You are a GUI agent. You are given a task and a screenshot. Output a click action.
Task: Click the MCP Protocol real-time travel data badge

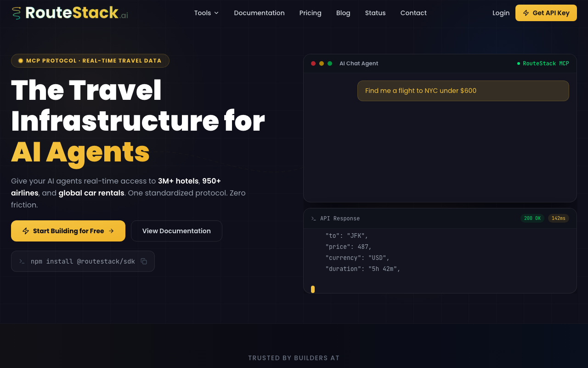coord(90,61)
